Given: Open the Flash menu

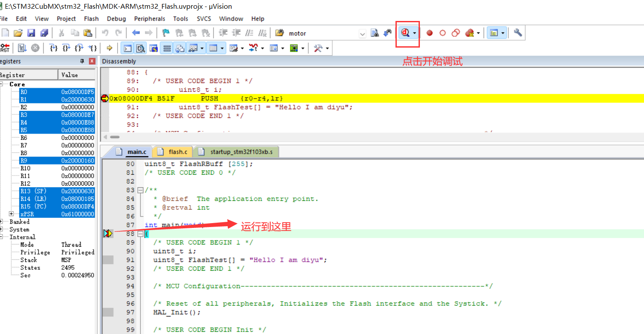Looking at the screenshot, I should point(92,19).
